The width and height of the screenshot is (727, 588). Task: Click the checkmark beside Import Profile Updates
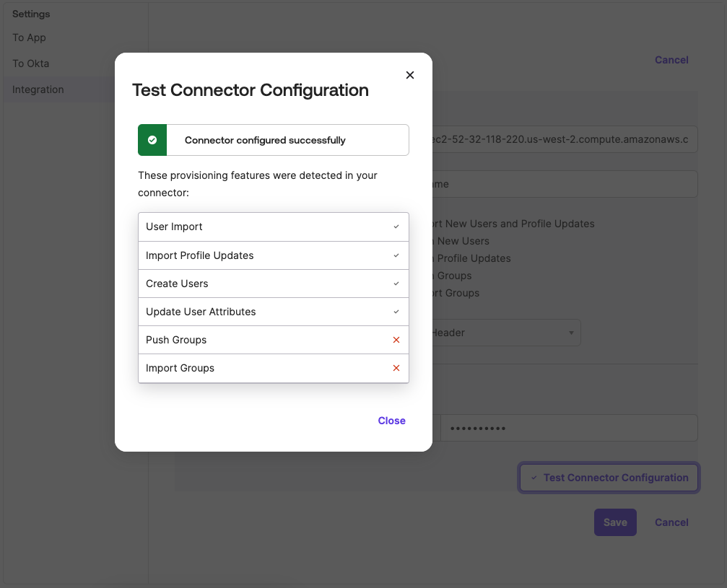[x=396, y=255]
